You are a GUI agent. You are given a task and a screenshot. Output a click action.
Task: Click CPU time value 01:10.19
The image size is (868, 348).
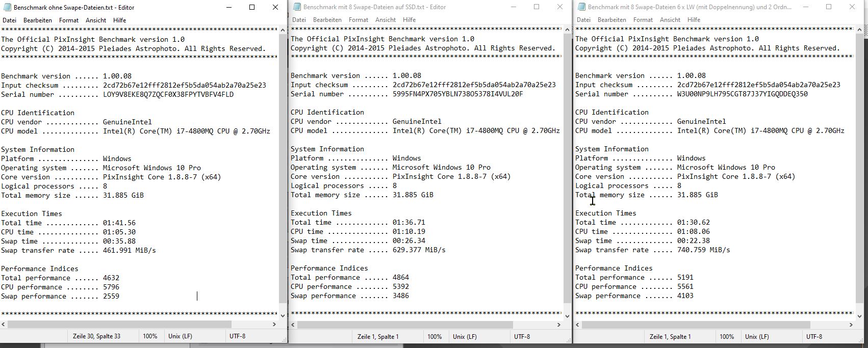tap(409, 231)
